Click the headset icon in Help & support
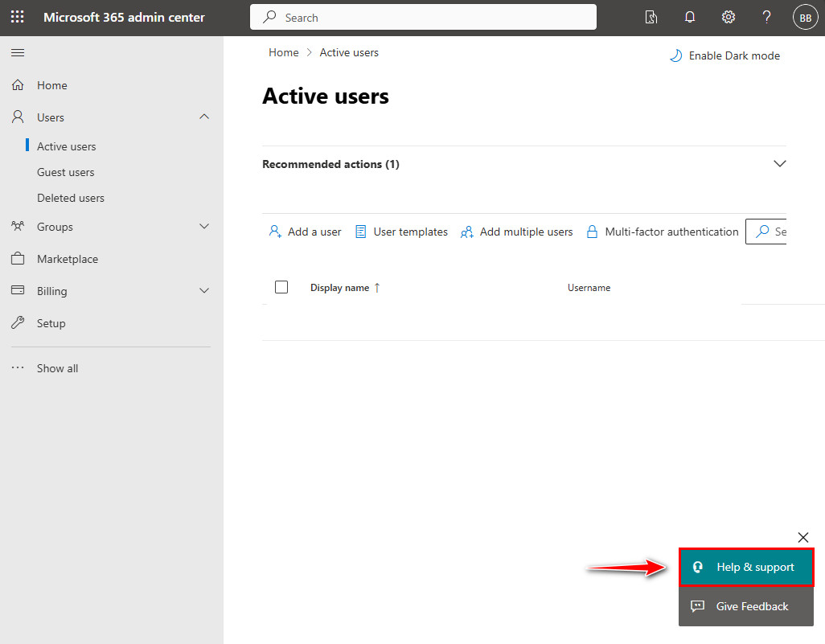This screenshot has width=825, height=644. point(698,567)
